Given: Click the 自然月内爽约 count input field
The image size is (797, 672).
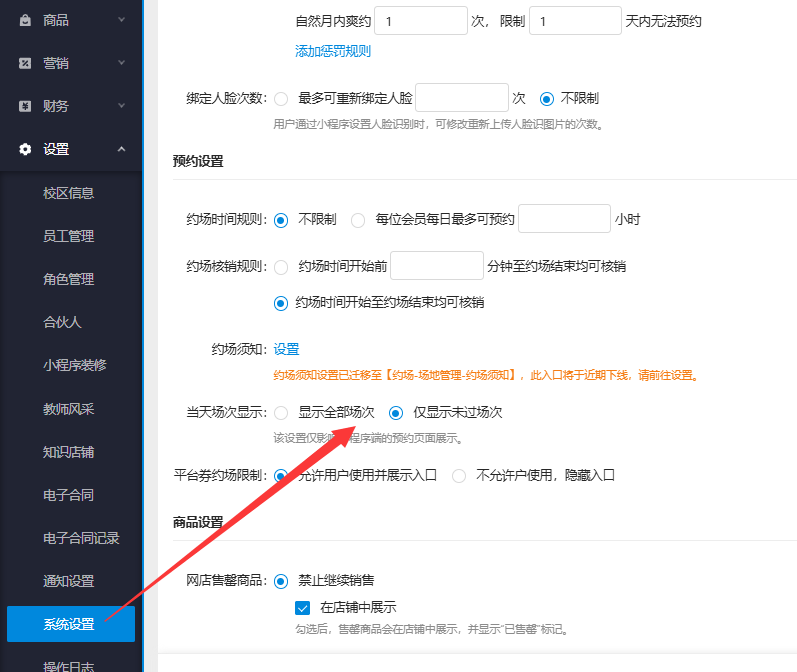Looking at the screenshot, I should [x=421, y=21].
